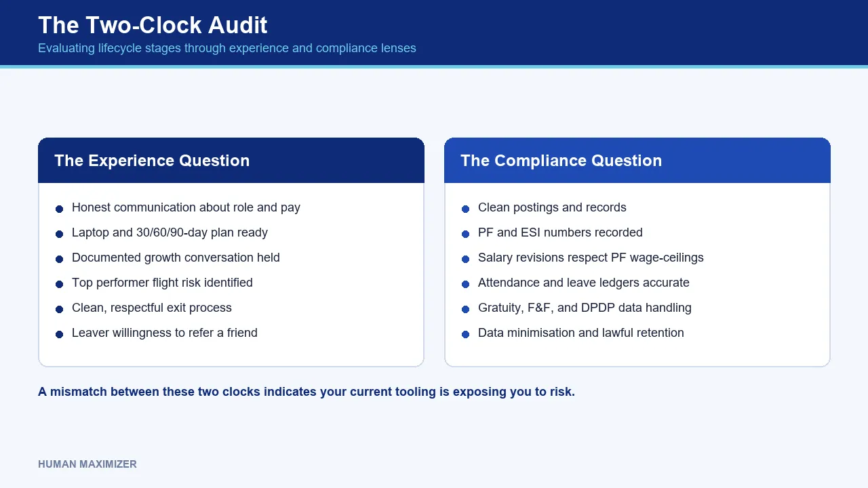Click 'Clean postings and records' line
868x488 pixels.
pos(552,207)
